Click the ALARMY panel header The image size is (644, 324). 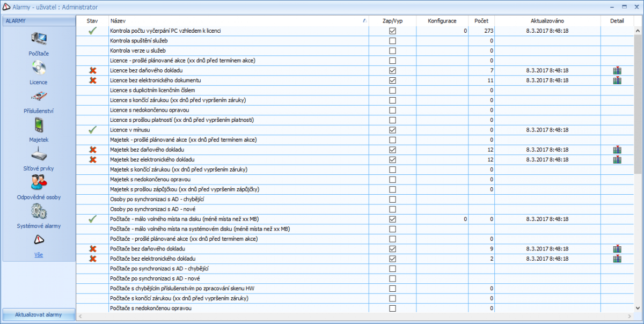[x=39, y=20]
